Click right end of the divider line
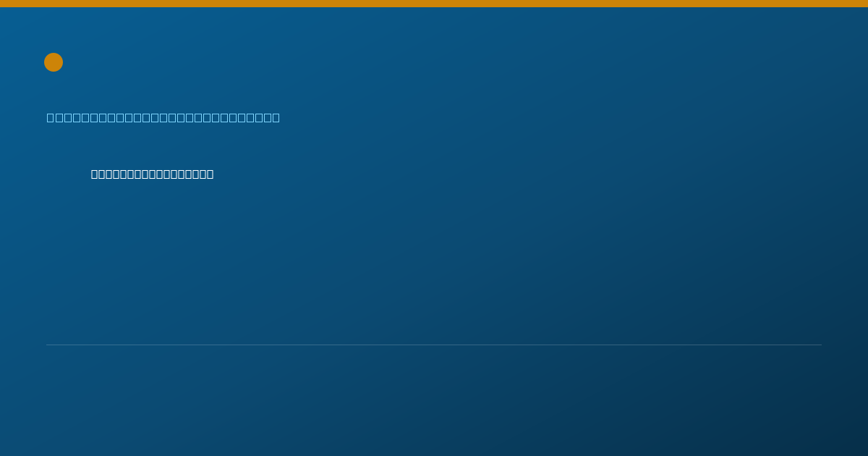The width and height of the screenshot is (868, 456). (x=820, y=345)
